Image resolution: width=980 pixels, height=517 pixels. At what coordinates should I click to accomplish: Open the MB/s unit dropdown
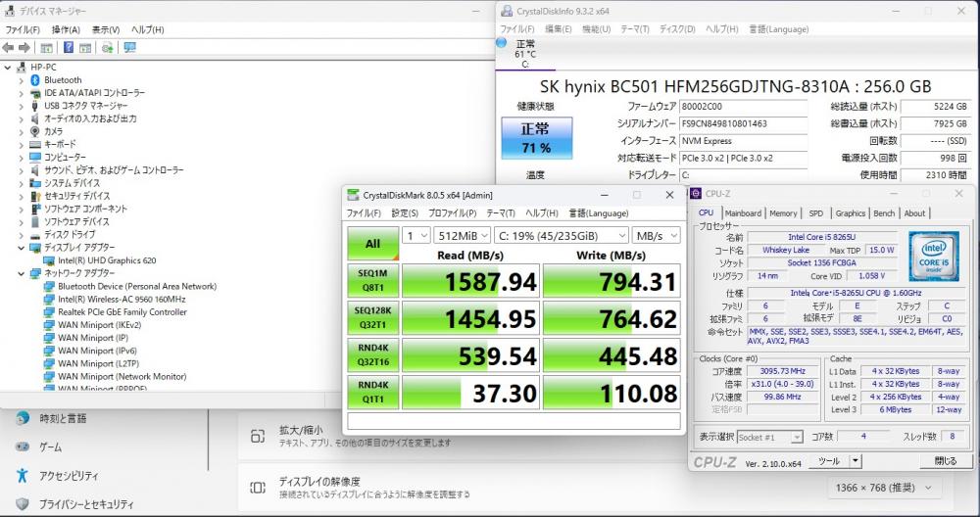[657, 235]
